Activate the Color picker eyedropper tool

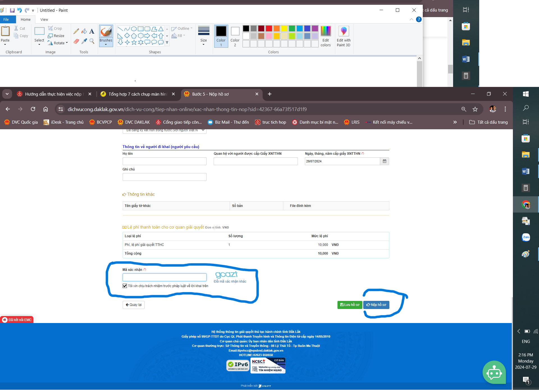coord(84,41)
